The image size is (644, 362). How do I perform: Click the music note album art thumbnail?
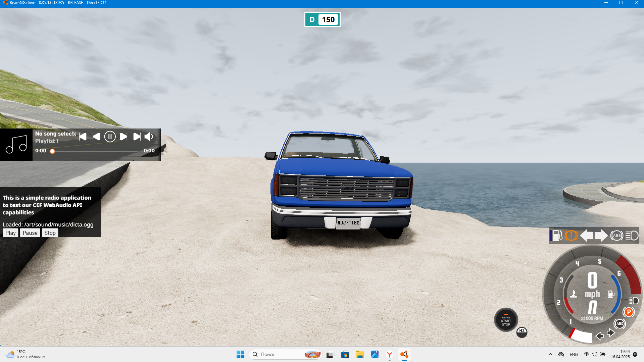point(16,145)
